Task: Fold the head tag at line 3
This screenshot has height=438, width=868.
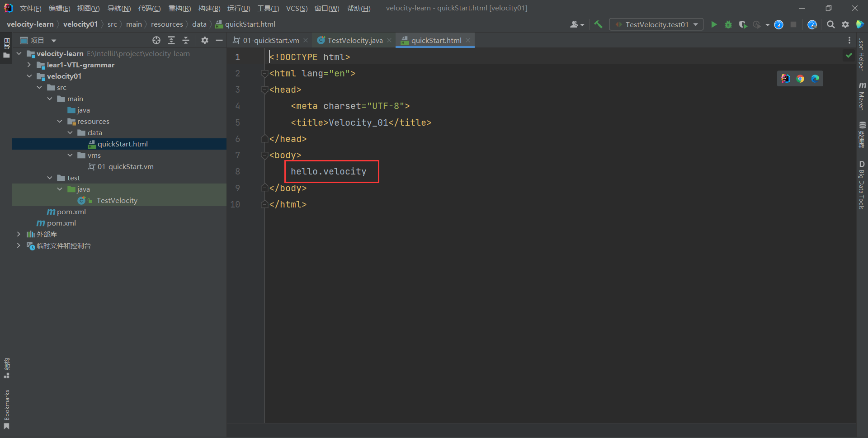Action: coord(265,89)
